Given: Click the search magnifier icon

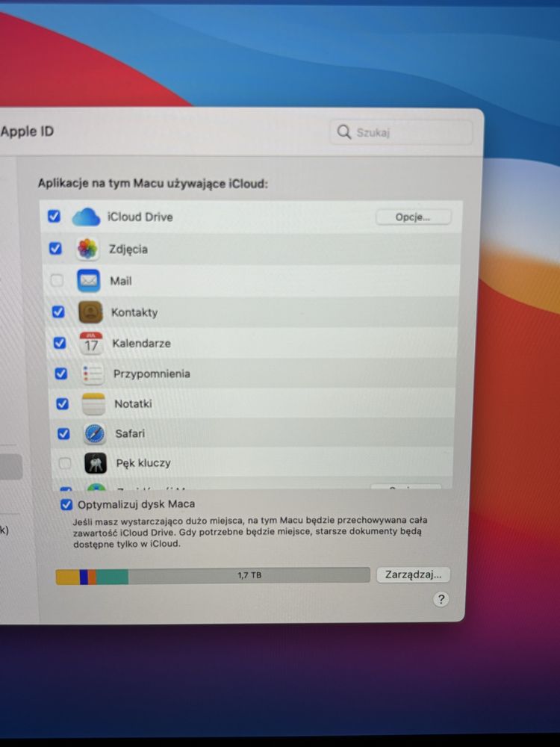Looking at the screenshot, I should point(343,131).
